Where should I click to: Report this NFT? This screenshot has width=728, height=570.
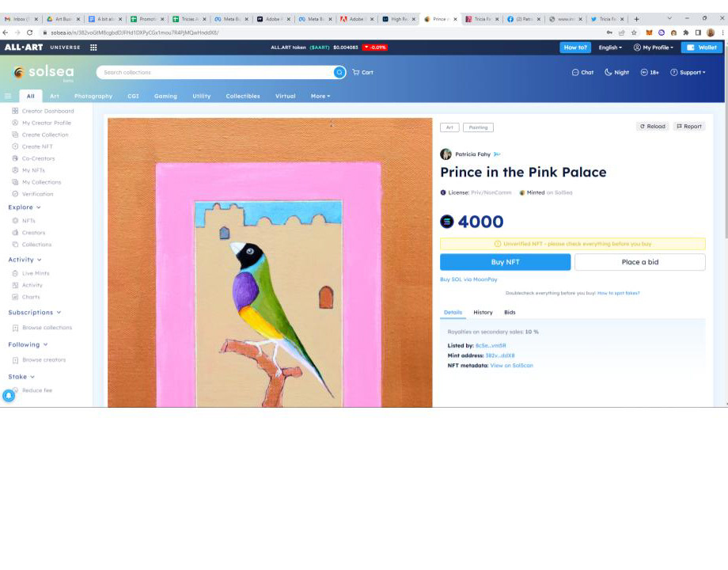click(x=689, y=127)
